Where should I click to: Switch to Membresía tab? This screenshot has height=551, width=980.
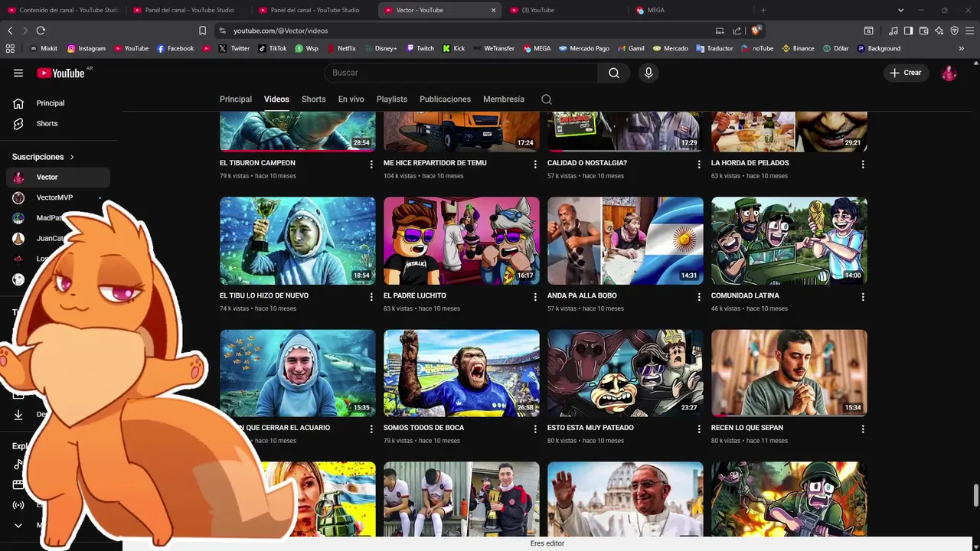pyautogui.click(x=504, y=99)
